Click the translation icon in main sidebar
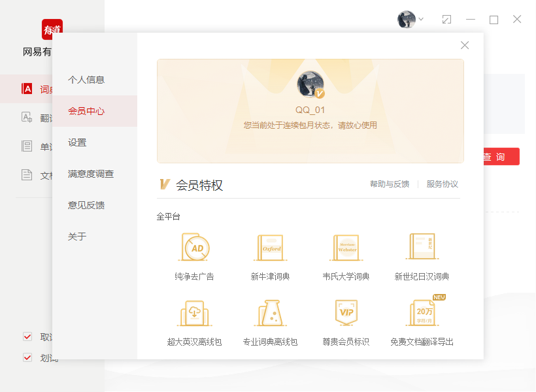This screenshot has height=392, width=536. click(27, 118)
